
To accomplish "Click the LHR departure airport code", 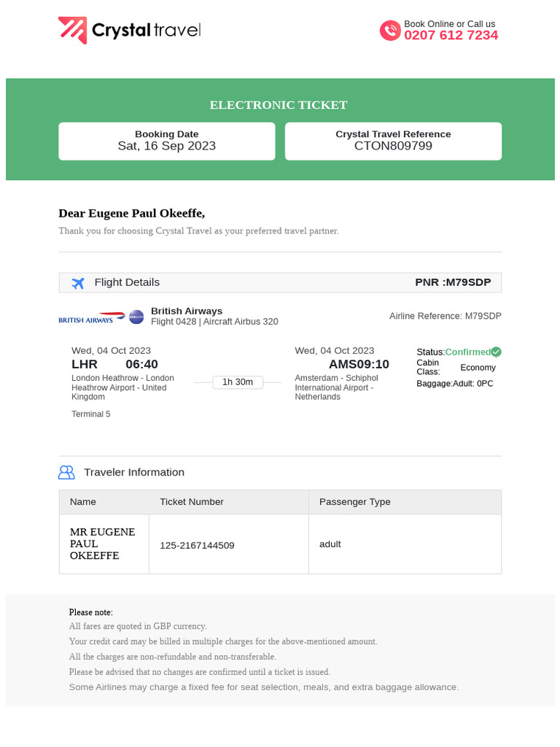I will click(x=85, y=364).
